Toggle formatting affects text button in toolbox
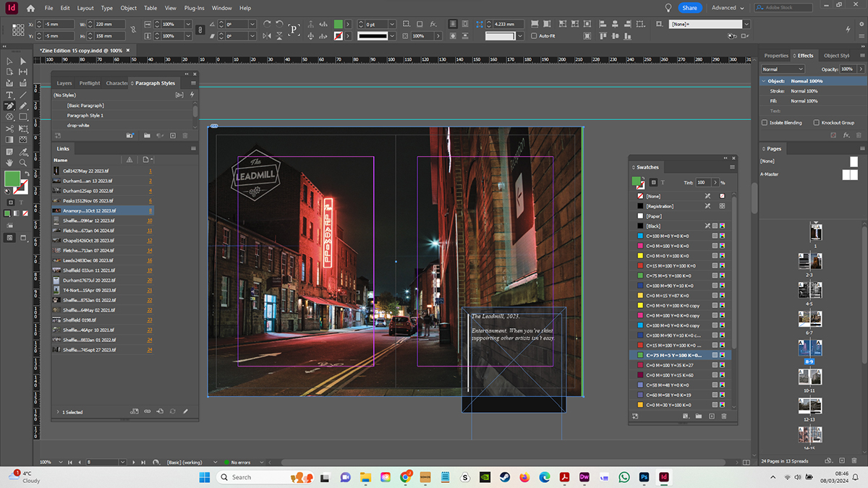The height and width of the screenshot is (488, 868). (x=21, y=202)
